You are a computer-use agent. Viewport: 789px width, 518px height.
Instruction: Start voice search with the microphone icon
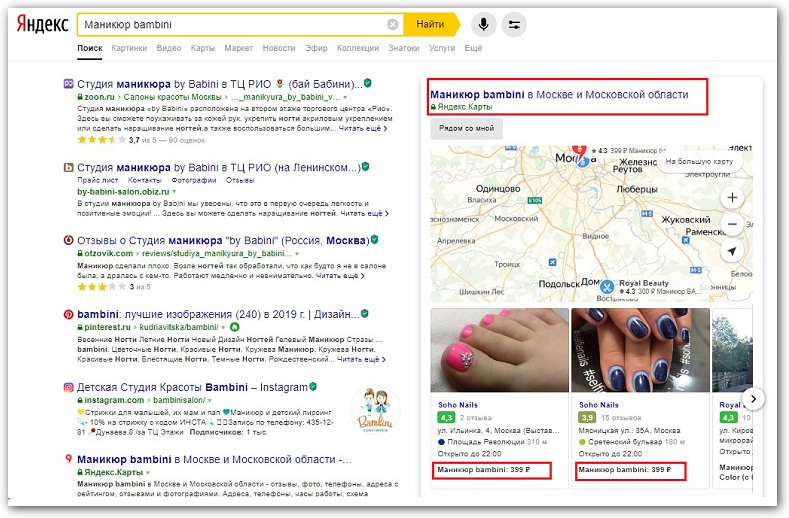click(x=484, y=24)
